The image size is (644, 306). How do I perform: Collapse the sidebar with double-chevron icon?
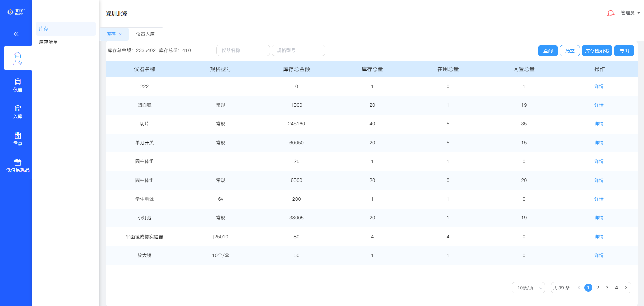click(16, 34)
